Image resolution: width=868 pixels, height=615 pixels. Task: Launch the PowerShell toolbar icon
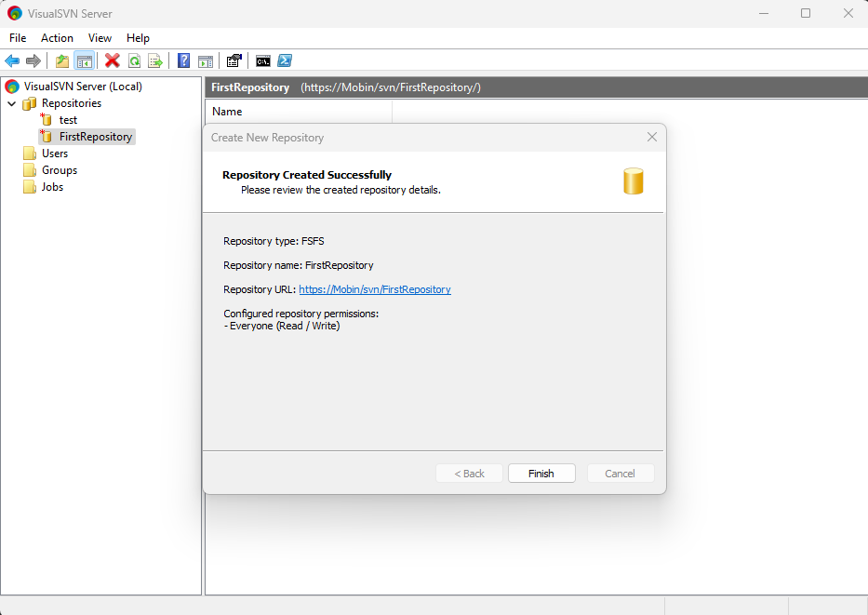[x=285, y=60]
